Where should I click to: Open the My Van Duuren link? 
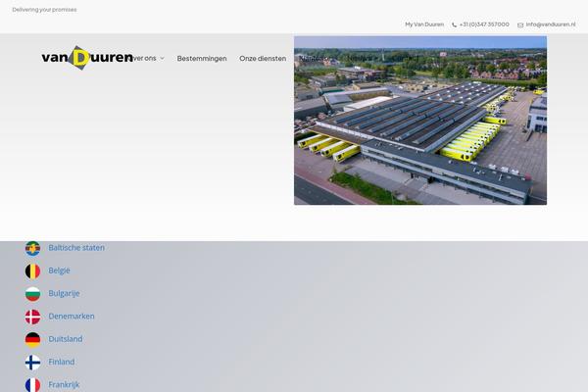point(424,24)
